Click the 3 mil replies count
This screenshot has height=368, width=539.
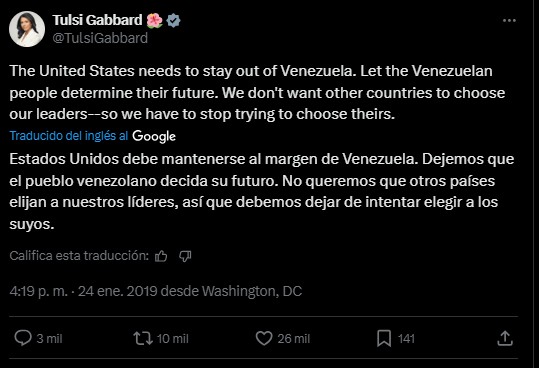coord(50,339)
